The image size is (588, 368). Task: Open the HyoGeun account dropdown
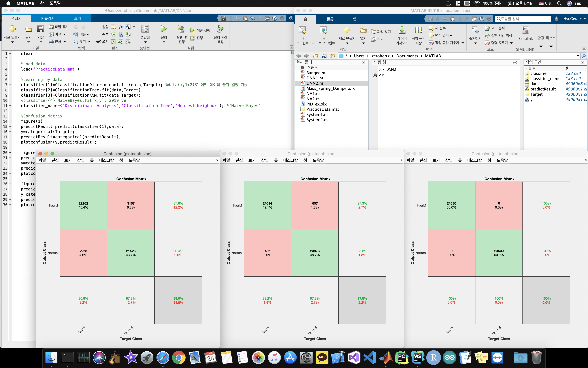coord(574,19)
